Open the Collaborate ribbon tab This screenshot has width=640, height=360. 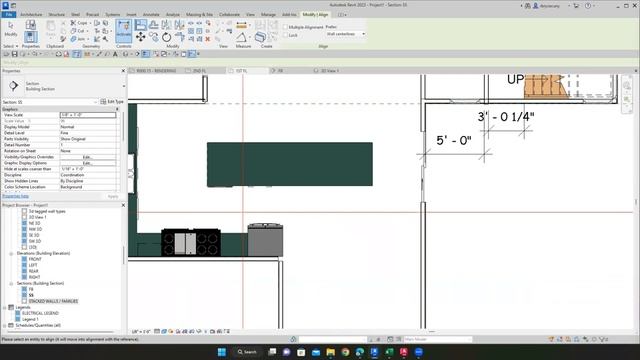[x=229, y=15]
